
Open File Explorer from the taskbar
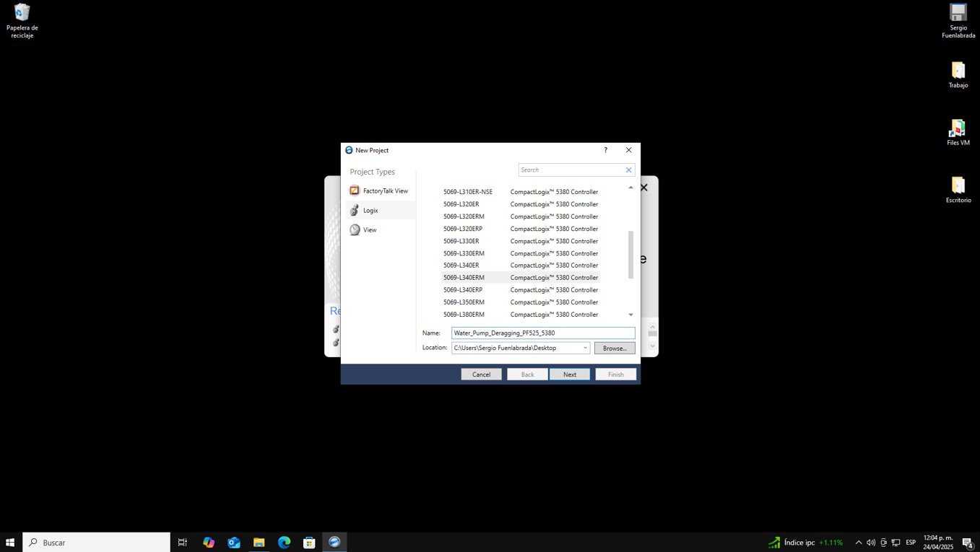click(x=259, y=542)
